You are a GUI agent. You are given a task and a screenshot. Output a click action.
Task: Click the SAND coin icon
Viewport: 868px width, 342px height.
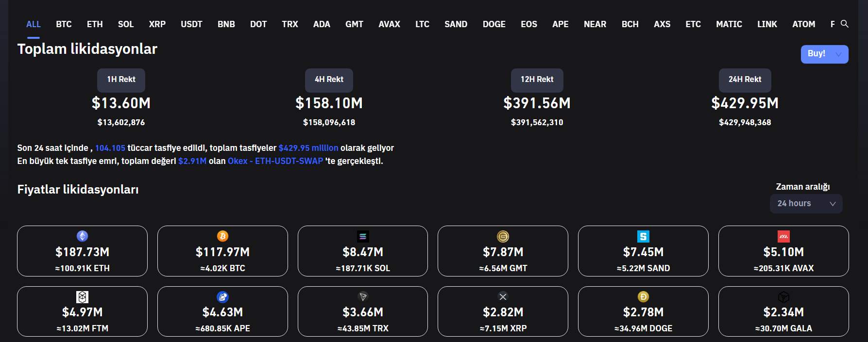643,236
